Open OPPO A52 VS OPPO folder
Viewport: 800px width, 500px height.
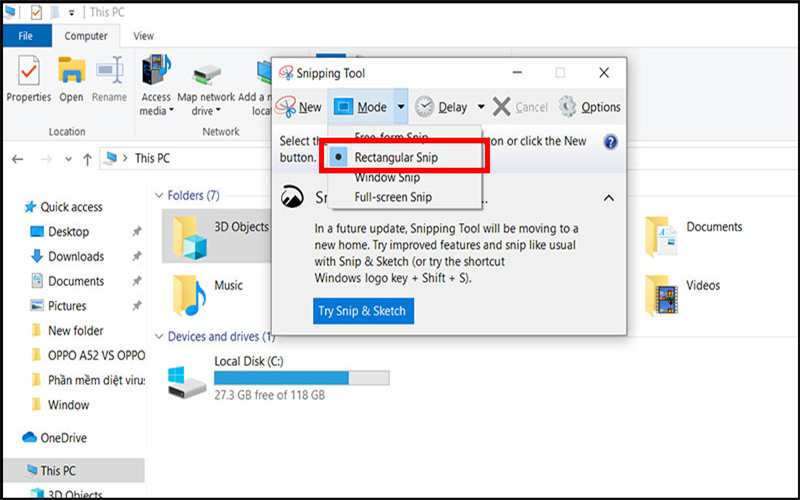pyautogui.click(x=88, y=355)
